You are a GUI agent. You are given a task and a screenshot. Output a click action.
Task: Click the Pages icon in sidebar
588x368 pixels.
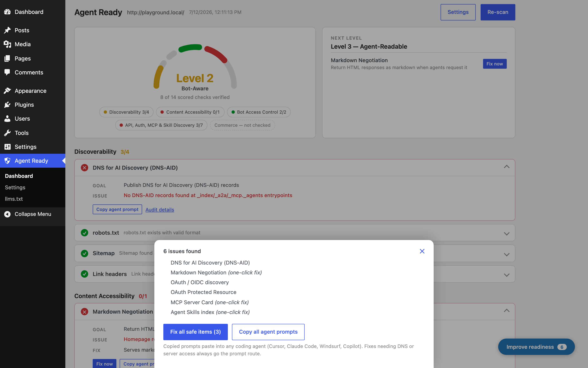(x=7, y=58)
